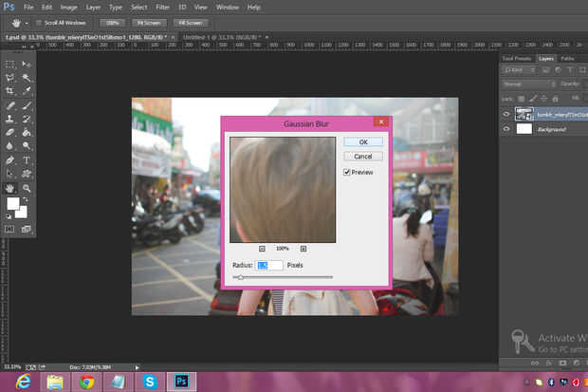
Task: Hide the Background layer using its eye icon
Action: [x=506, y=128]
